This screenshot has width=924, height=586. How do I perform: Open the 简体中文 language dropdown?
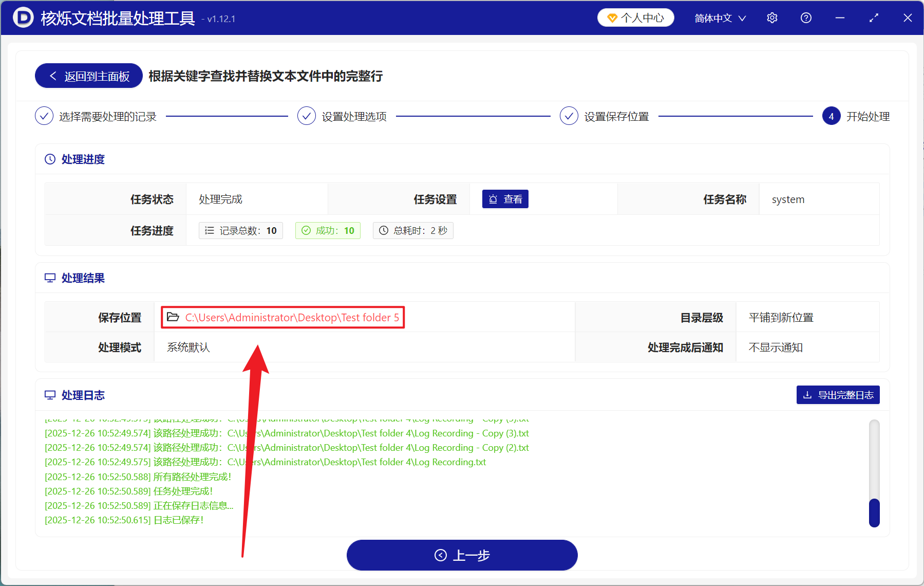tap(719, 17)
